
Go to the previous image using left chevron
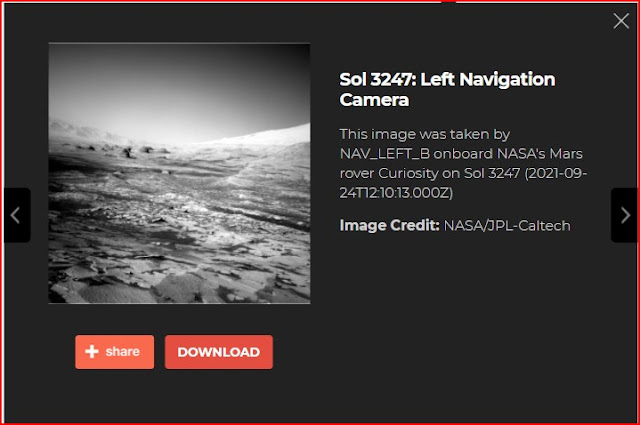point(15,215)
